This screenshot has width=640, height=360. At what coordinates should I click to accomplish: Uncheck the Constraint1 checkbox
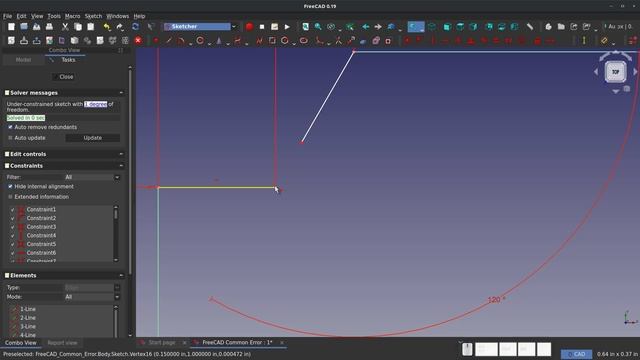point(12,209)
